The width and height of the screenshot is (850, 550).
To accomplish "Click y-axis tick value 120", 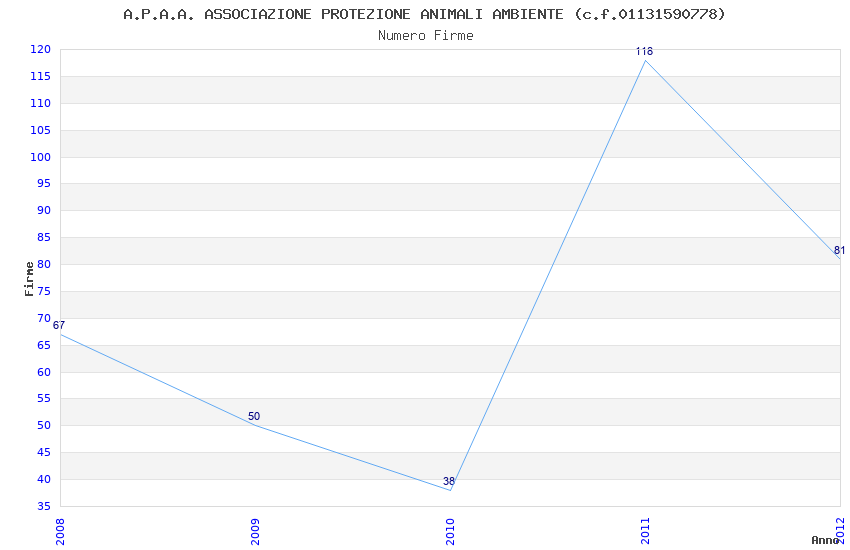I will [x=40, y=49].
